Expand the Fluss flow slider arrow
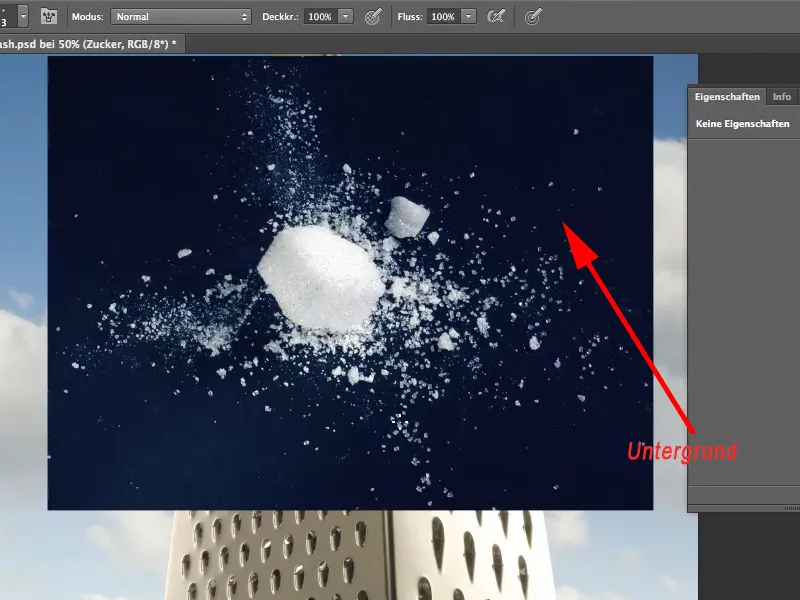Viewport: 800px width, 600px height. click(x=468, y=17)
